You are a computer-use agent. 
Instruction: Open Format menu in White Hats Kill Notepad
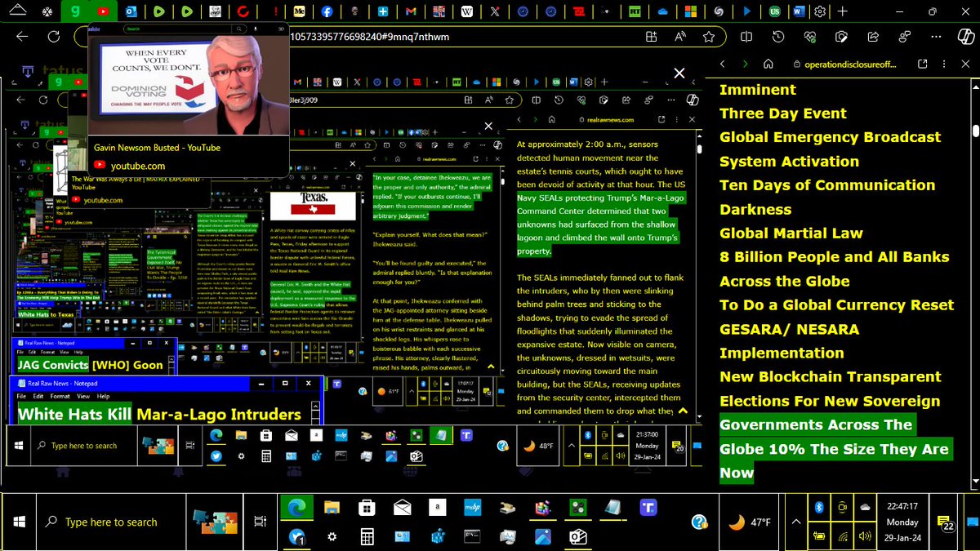(x=60, y=397)
